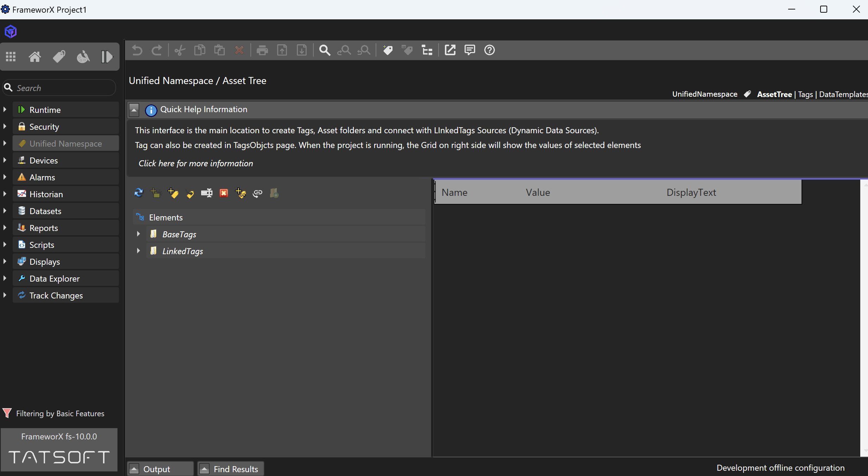Click the open-in-external-window icon
The height and width of the screenshot is (476, 868).
click(x=450, y=50)
